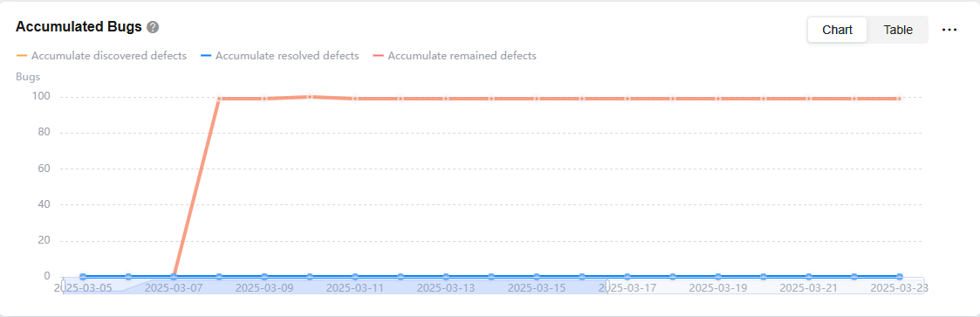
Task: Click the resolved defects point on 2025-03-23
Action: [900, 276]
